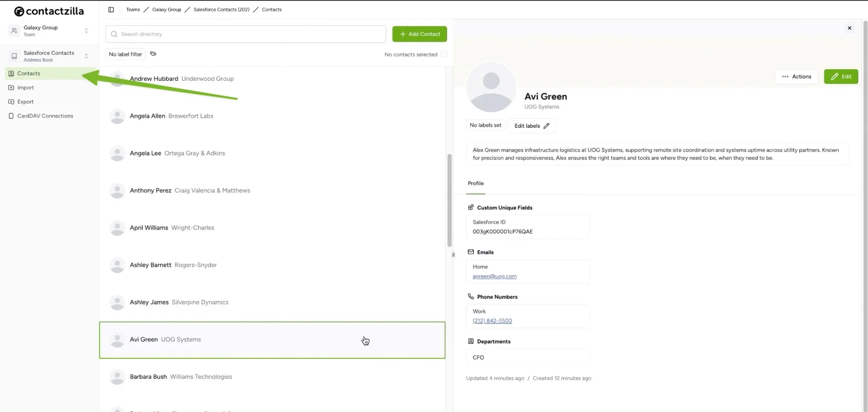The height and width of the screenshot is (412, 868).
Task: Click the Updated 4 minutes ago text
Action: click(495, 379)
